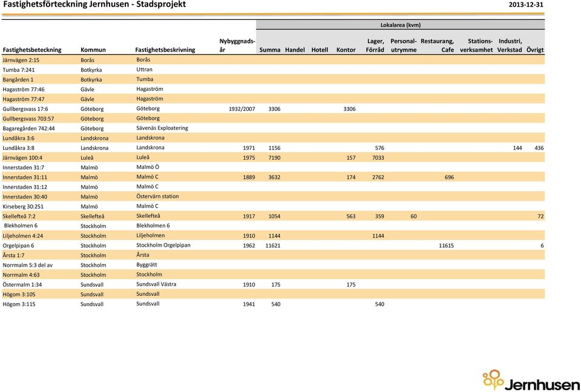Select the 'Fastighetsbeskrivning' column header

tap(165, 50)
